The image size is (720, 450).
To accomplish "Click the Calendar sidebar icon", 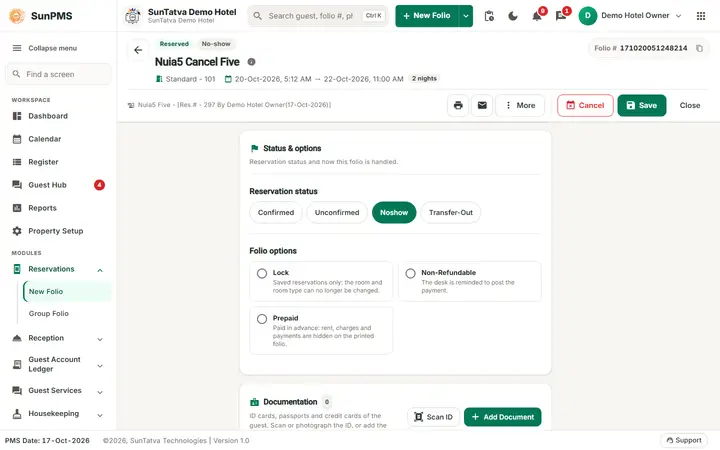I will click(17, 139).
